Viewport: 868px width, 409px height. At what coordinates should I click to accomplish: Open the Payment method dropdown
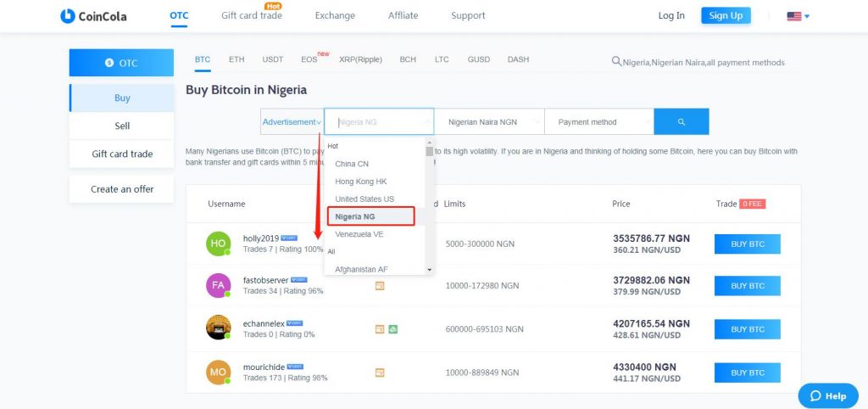pos(599,122)
